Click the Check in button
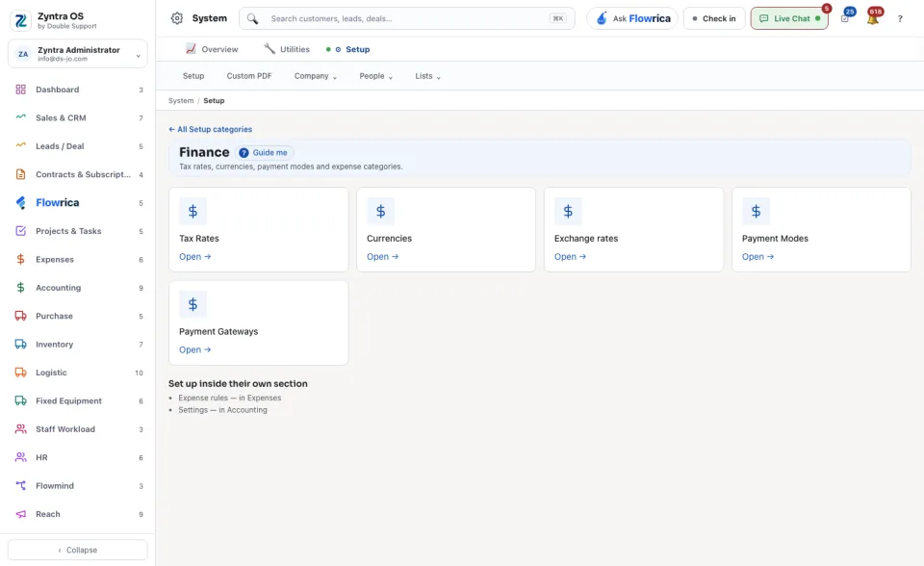Viewport: 924px width, 566px height. pos(714,18)
